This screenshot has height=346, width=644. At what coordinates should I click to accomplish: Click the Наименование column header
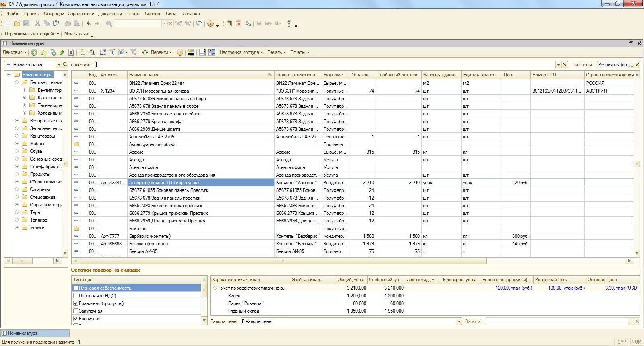(200, 75)
